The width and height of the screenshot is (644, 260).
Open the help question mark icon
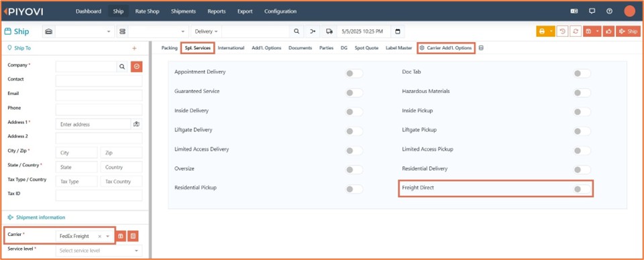610,11
